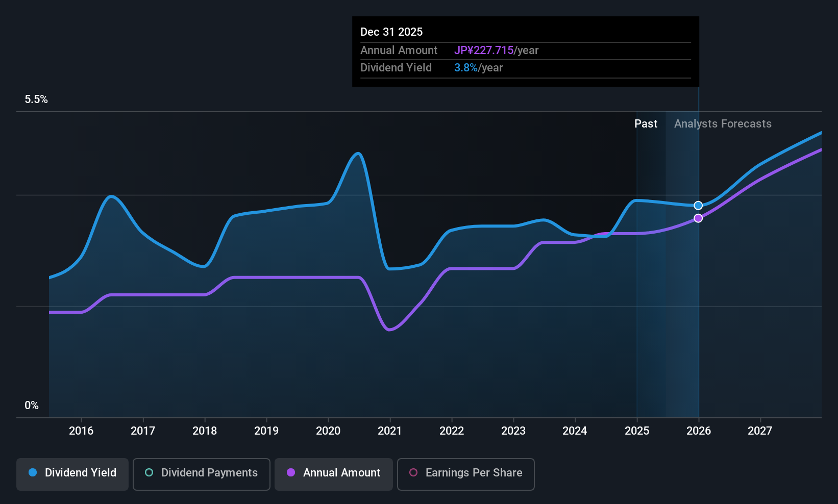This screenshot has height=504, width=838.
Task: Click the 5.5% y-axis label
Action: tap(36, 99)
